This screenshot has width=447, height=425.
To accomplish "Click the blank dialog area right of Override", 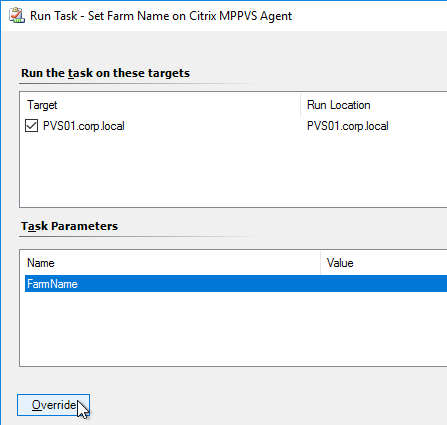I will point(267,405).
